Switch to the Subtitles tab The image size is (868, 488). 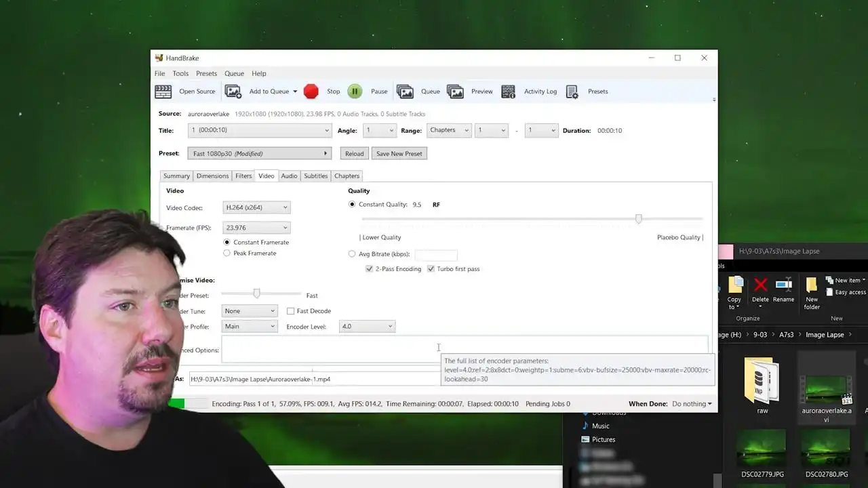(315, 176)
